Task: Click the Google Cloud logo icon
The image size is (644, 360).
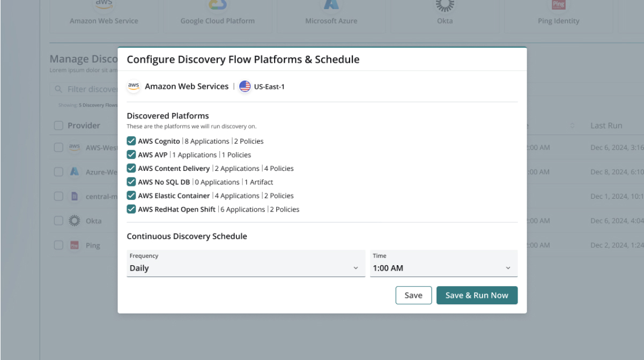Action: (x=218, y=4)
